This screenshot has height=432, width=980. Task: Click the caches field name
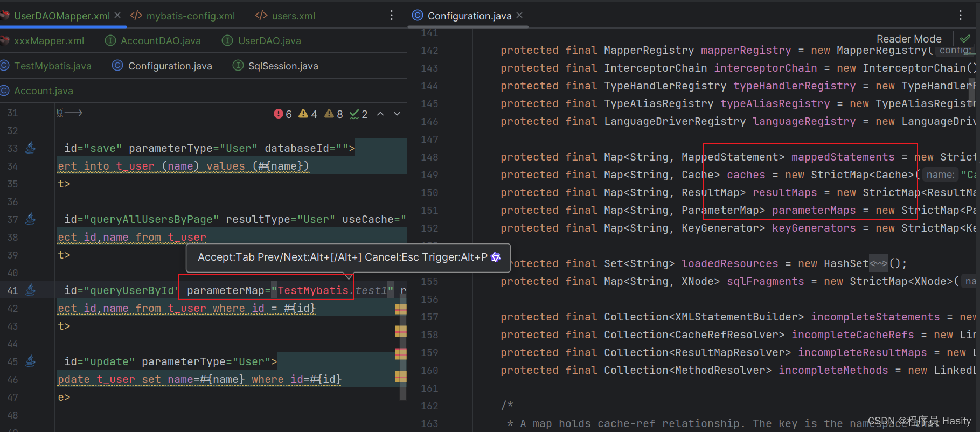click(x=746, y=175)
